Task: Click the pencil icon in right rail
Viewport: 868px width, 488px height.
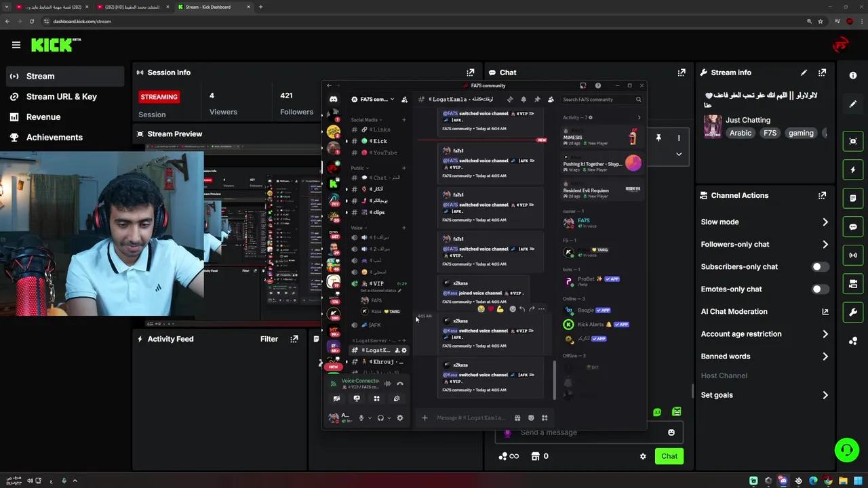Action: (853, 104)
